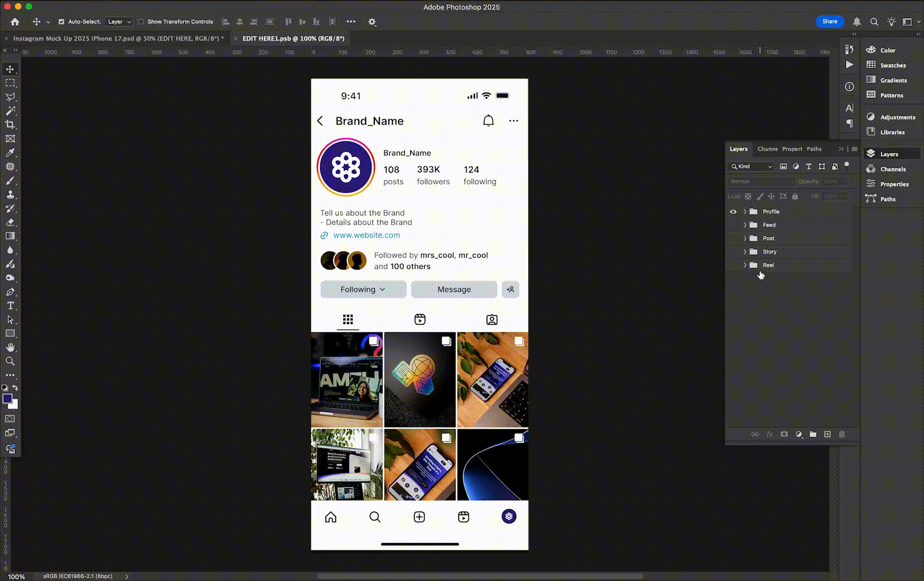Select the Rectangle shape tool
Image resolution: width=924 pixels, height=581 pixels.
coord(10,334)
